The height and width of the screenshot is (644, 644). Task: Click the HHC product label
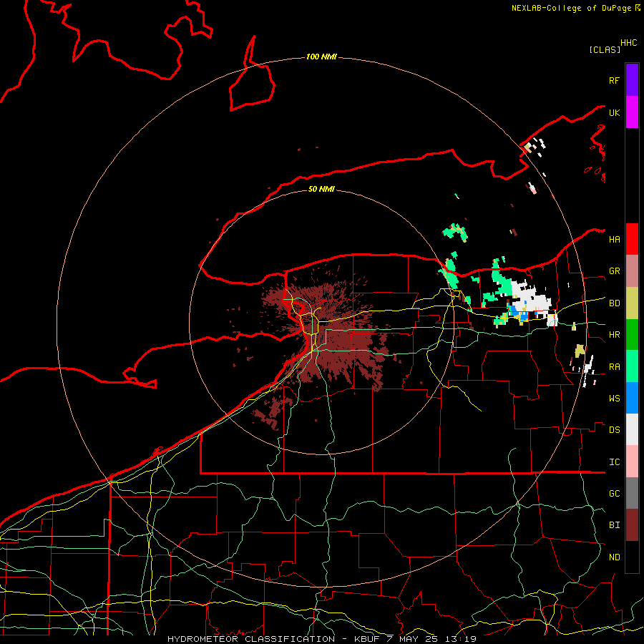[x=629, y=43]
